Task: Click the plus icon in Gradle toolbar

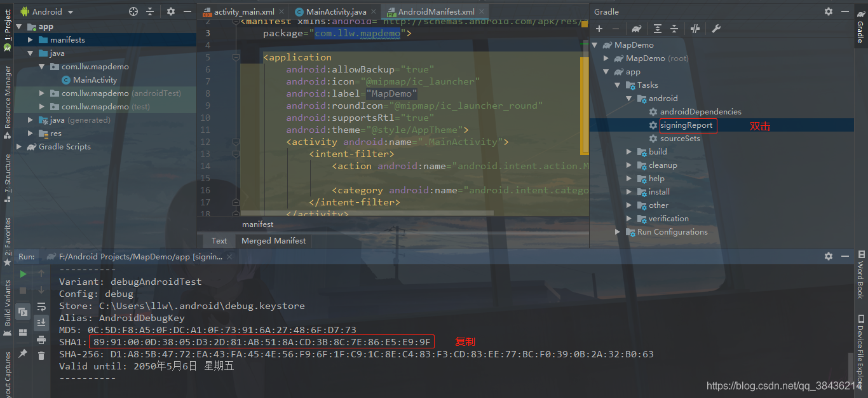Action: pos(599,29)
